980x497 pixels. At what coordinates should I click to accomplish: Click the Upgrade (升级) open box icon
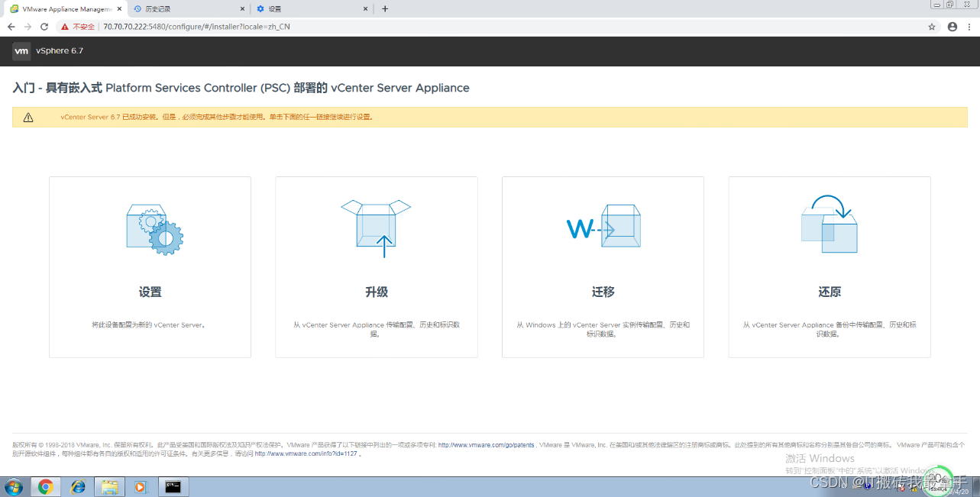click(376, 228)
